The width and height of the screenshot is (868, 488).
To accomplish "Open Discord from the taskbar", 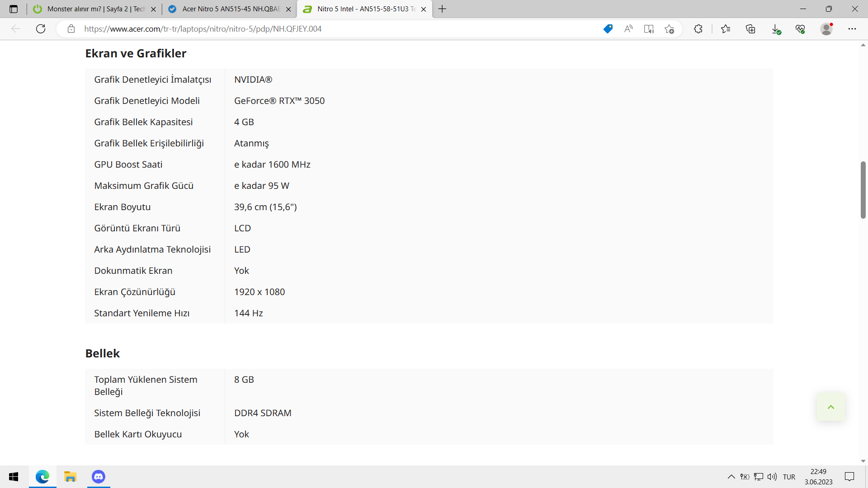I will pyautogui.click(x=98, y=477).
